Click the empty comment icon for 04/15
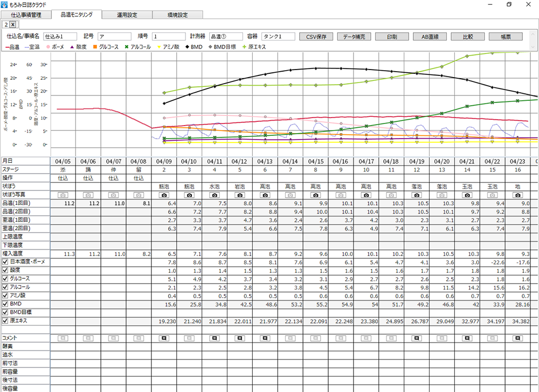 pos(316,339)
